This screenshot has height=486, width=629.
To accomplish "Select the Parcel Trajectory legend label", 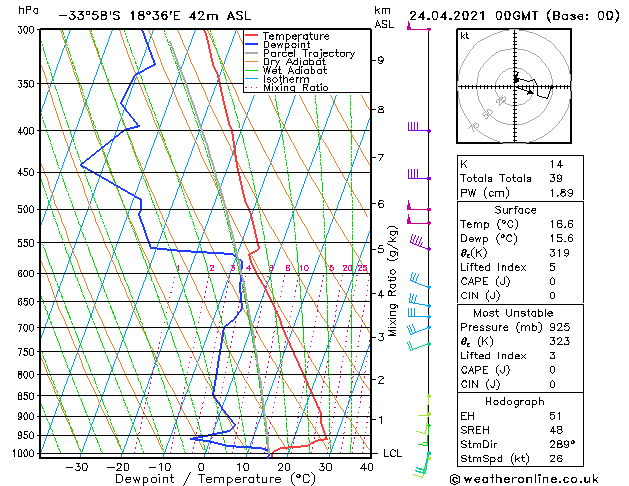I will click(x=309, y=53).
